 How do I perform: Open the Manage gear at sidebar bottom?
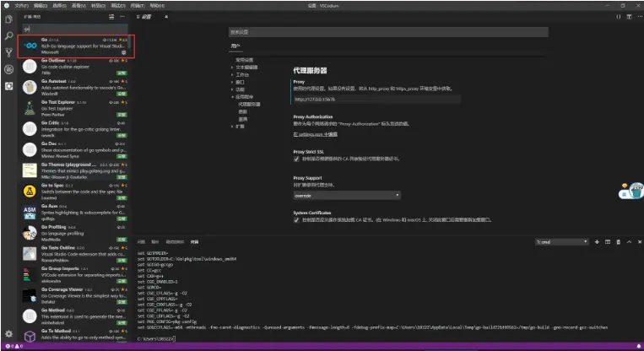[x=8, y=333]
